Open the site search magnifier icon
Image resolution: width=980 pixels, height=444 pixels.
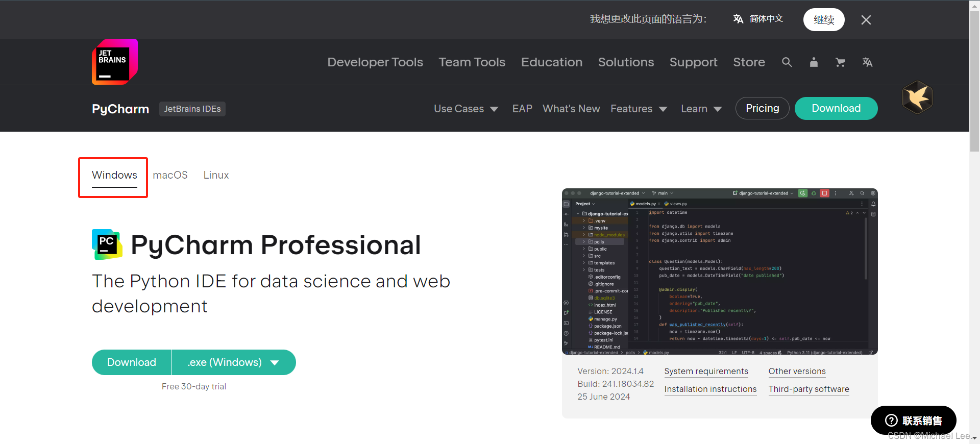point(787,62)
